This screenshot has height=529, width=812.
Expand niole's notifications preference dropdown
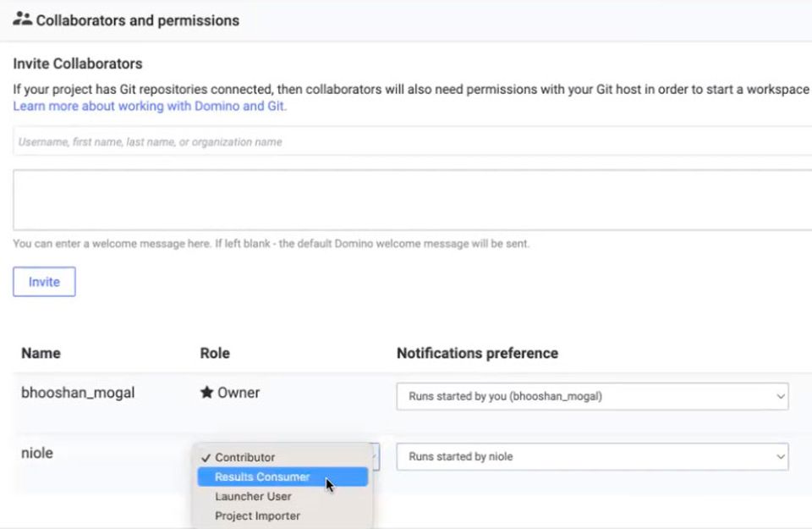(592, 457)
